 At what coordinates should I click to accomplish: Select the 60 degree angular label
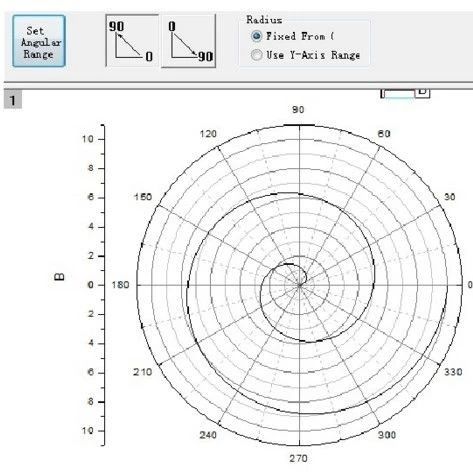click(384, 134)
